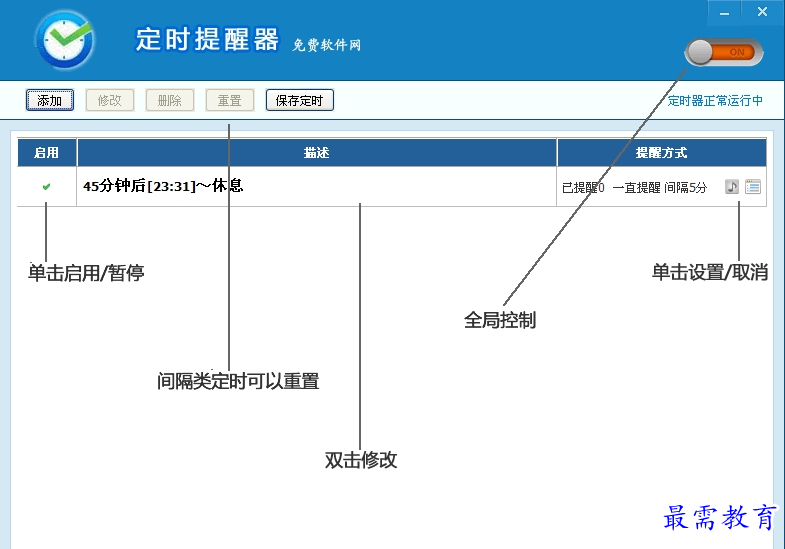
Task: Click the 保存定时 button
Action: [299, 100]
